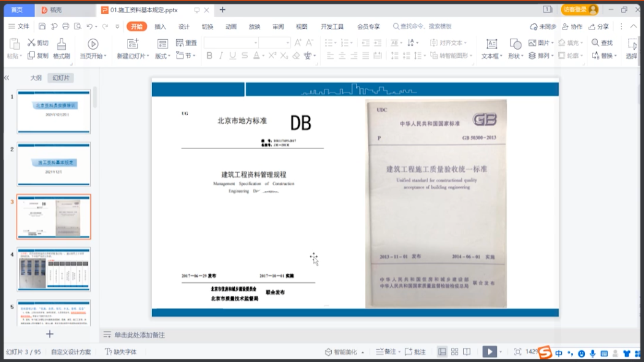
Task: Click the save icon in quick toolbar
Action: coord(42,26)
